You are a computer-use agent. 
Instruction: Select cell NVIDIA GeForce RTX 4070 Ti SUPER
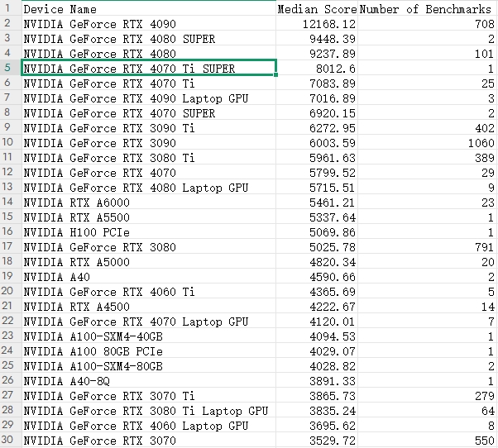149,68
